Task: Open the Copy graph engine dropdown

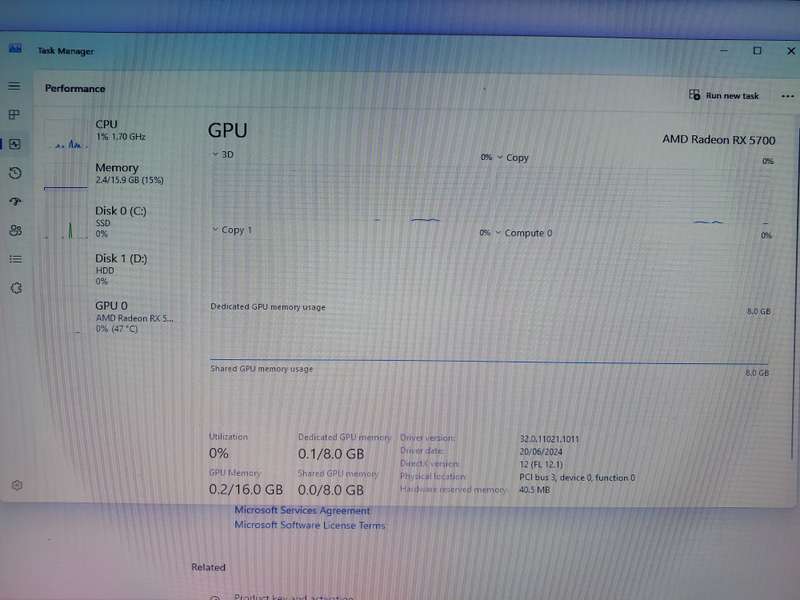Action: (x=513, y=158)
